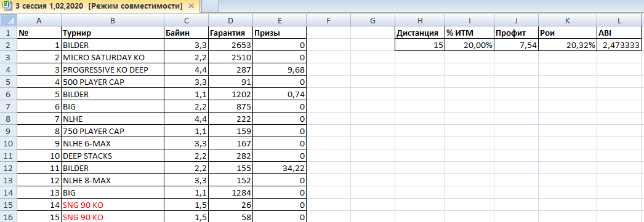Select column D header
644x222 pixels.
(230, 20)
